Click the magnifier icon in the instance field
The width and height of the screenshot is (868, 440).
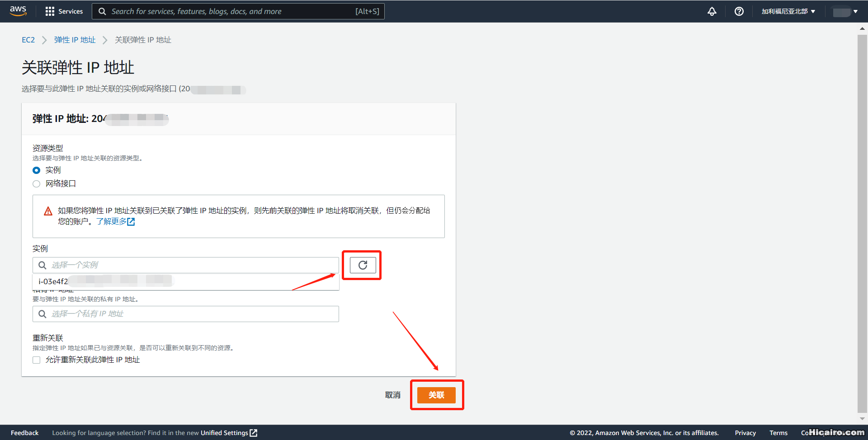tap(42, 265)
